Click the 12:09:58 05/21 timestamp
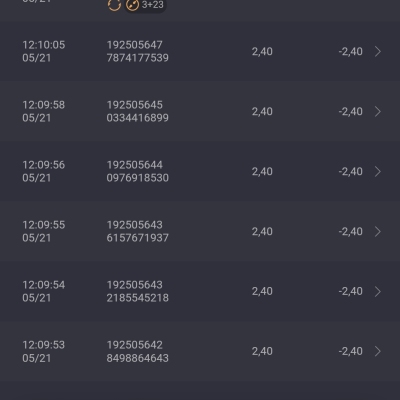 click(44, 111)
